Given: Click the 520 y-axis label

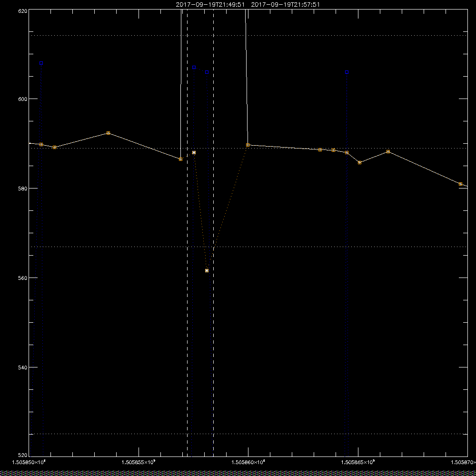Looking at the screenshot, I should [x=23, y=455].
